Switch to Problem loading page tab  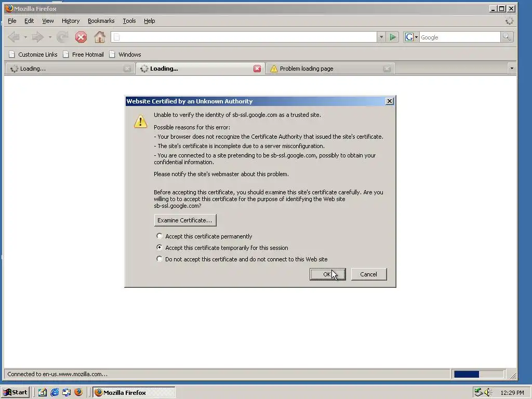coord(330,69)
